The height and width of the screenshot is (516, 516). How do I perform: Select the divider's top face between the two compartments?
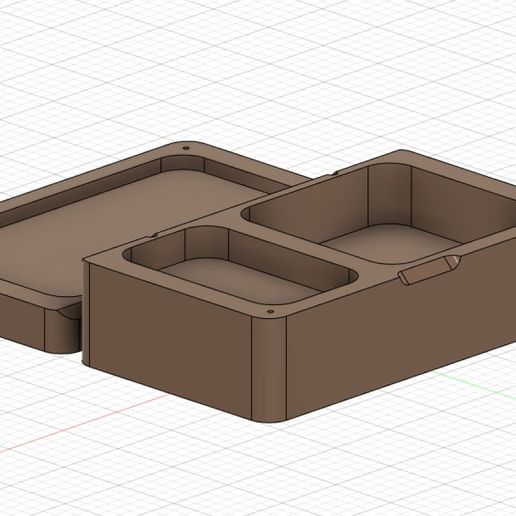297,245
